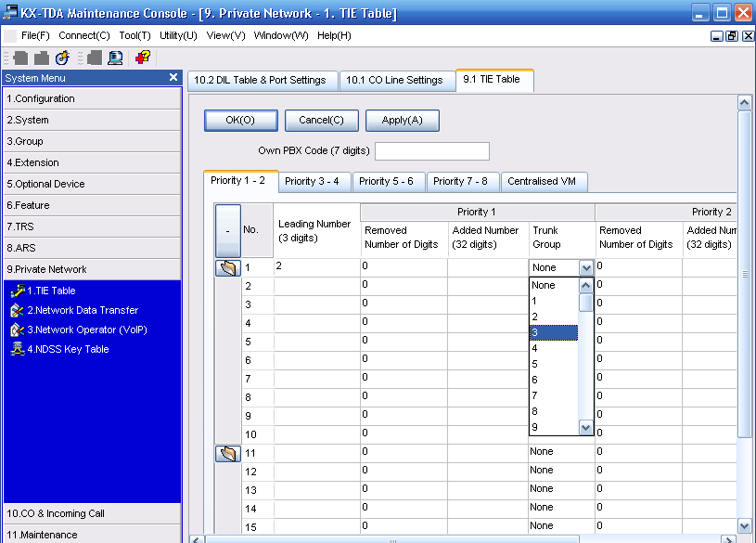Image resolution: width=756 pixels, height=543 pixels.
Task: Click the menu bar document icon
Action: [10, 35]
